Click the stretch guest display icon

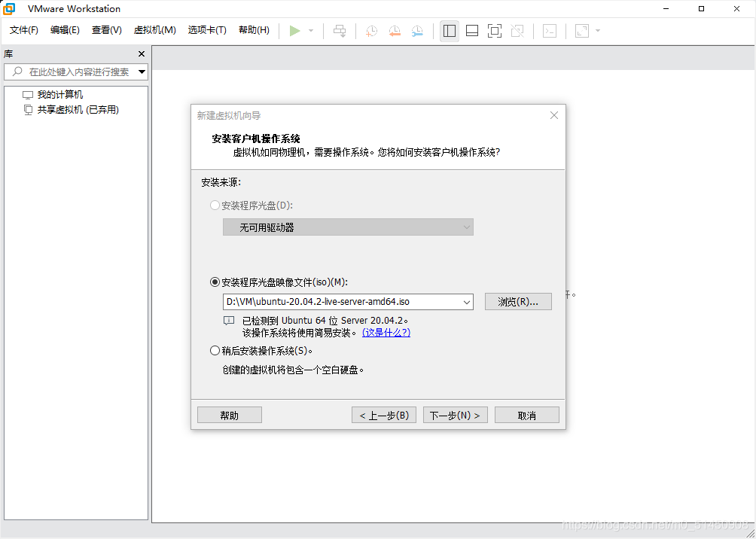tap(582, 31)
